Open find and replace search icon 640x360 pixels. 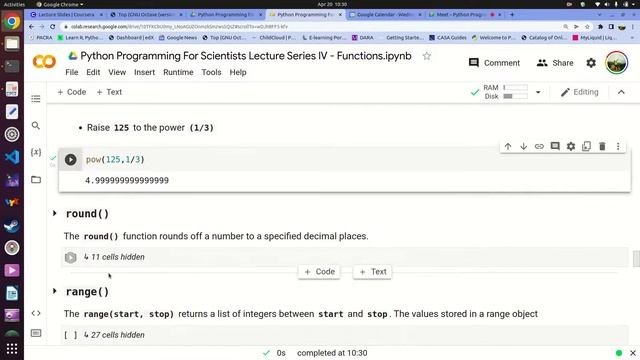point(36,126)
